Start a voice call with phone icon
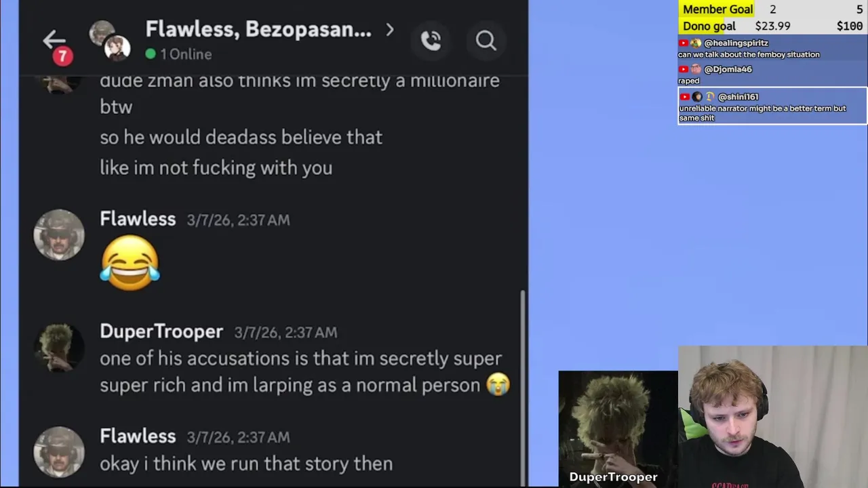Viewport: 868px width, 488px height. (431, 41)
